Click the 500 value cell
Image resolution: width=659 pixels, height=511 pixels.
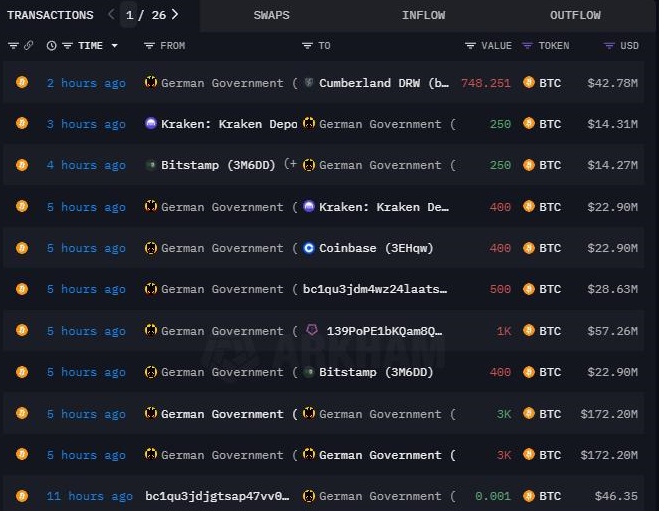(x=500, y=289)
